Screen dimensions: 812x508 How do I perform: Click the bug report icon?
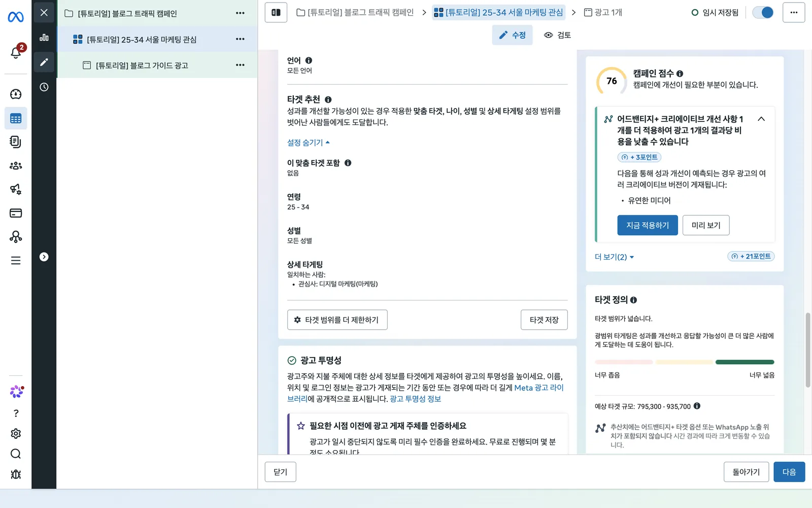tap(16, 474)
